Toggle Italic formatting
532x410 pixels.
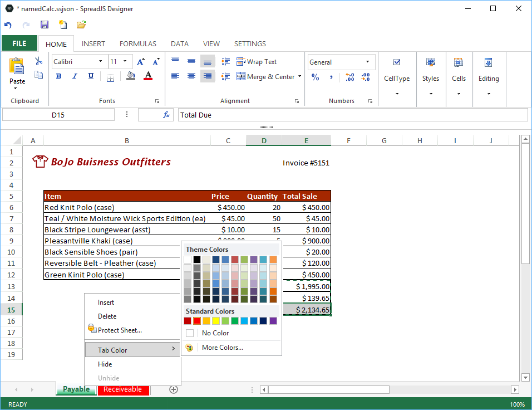(x=75, y=76)
